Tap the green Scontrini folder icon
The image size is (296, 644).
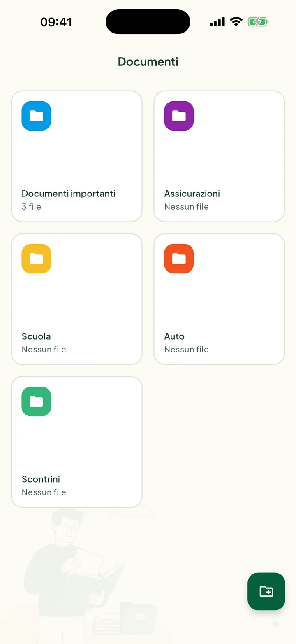pyautogui.click(x=36, y=401)
